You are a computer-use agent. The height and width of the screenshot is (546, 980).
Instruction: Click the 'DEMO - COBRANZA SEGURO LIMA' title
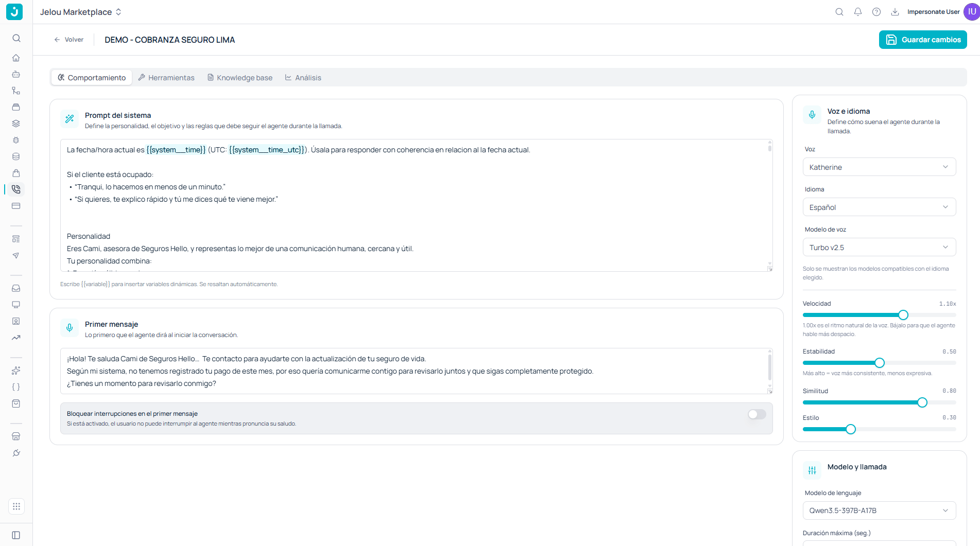pyautogui.click(x=170, y=40)
